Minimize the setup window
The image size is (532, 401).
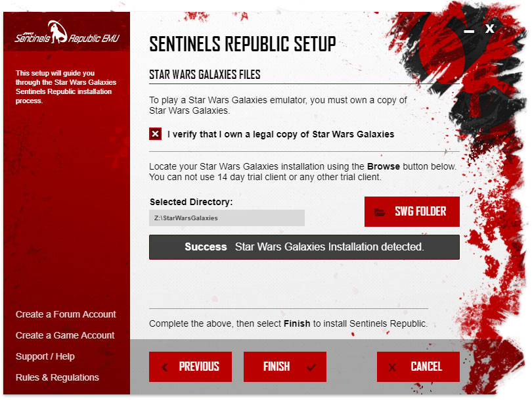pos(469,30)
